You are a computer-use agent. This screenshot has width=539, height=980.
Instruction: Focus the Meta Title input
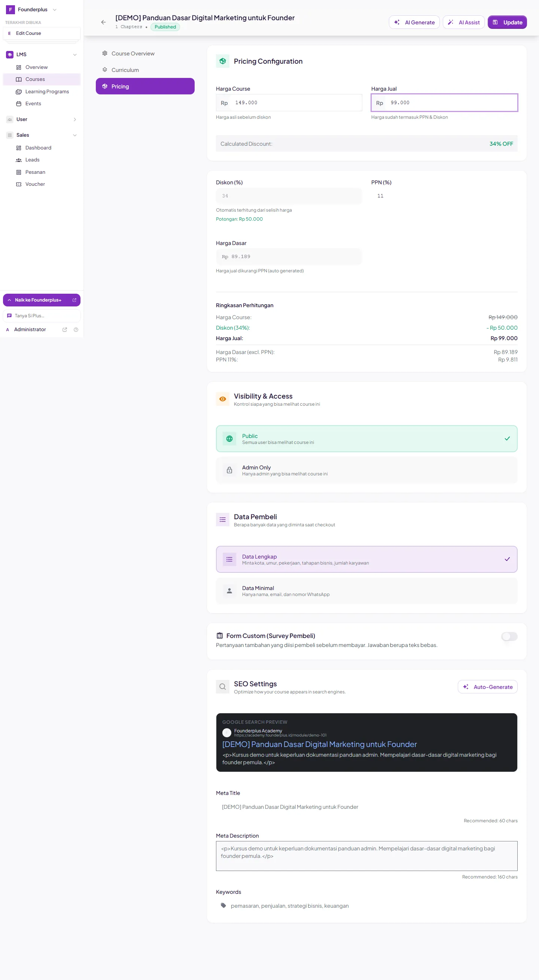(x=366, y=807)
